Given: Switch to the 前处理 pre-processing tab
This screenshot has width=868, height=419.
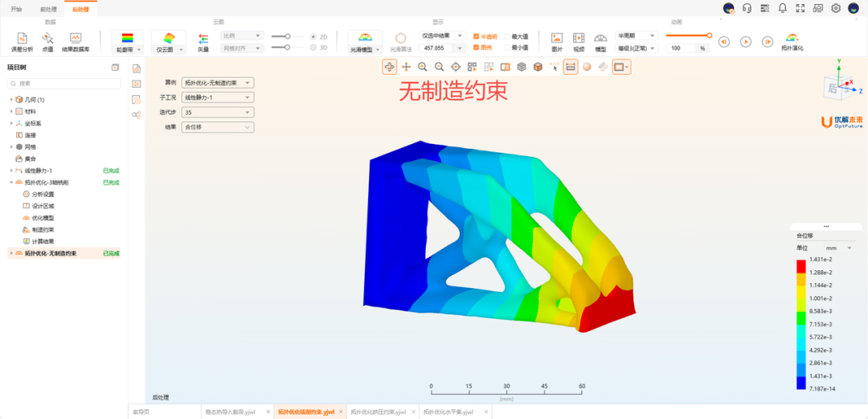Looking at the screenshot, I should click(48, 9).
